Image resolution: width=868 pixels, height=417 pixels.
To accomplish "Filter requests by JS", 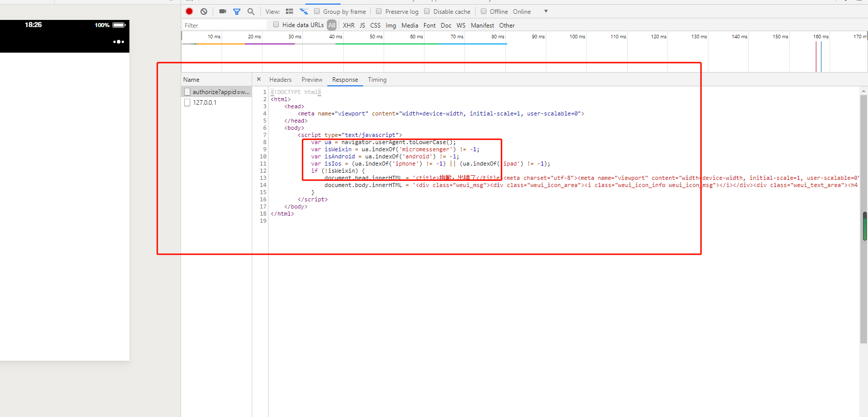I will (362, 25).
